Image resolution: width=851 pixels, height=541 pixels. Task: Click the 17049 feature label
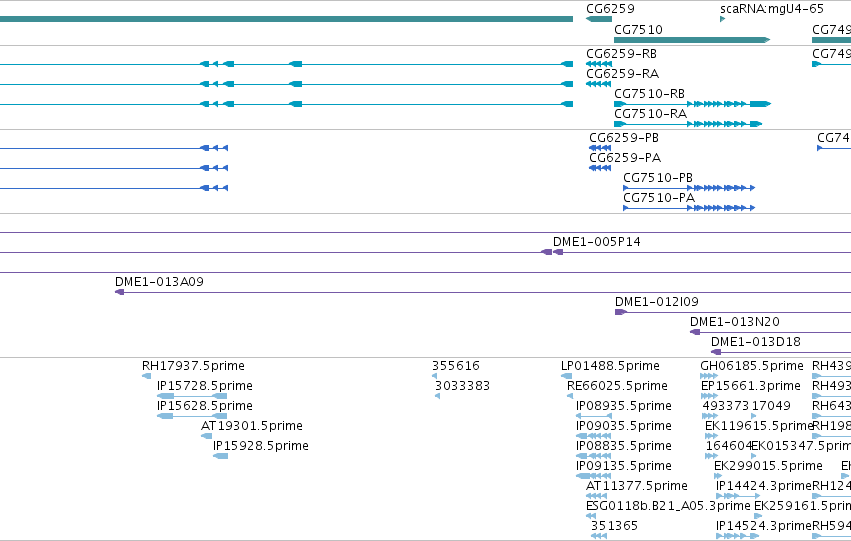pyautogui.click(x=771, y=406)
